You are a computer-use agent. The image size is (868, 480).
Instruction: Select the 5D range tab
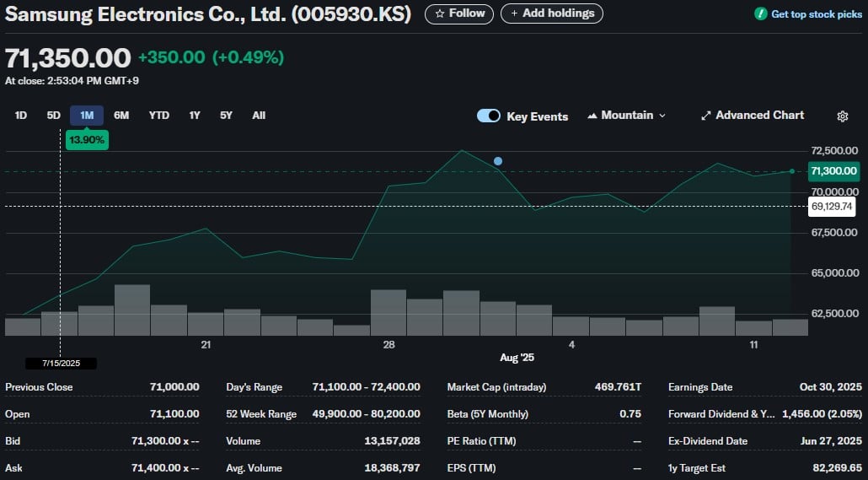54,116
